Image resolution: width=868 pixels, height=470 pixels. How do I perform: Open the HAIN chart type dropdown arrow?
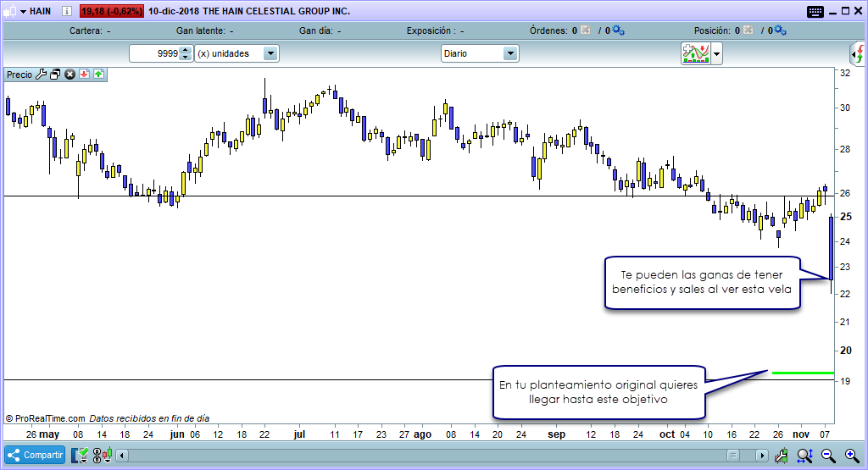point(21,12)
